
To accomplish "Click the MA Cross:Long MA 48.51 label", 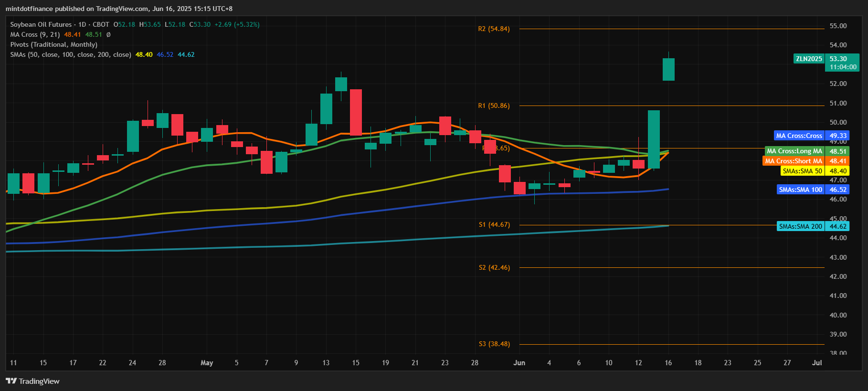I will click(x=807, y=151).
